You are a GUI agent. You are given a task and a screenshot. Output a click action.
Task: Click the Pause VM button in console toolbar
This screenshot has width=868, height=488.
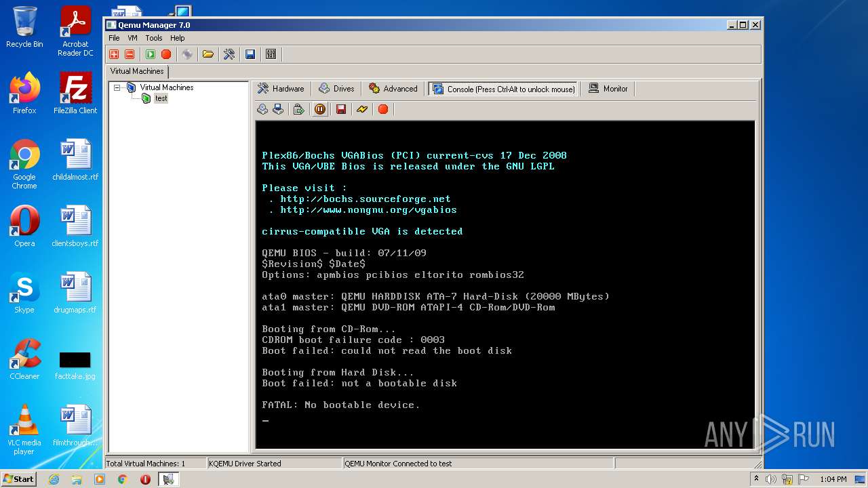point(320,109)
